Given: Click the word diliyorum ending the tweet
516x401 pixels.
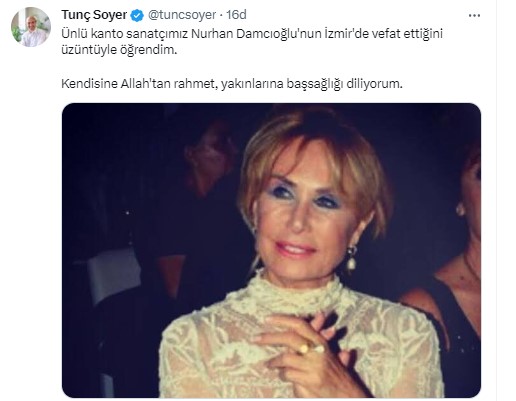Looking at the screenshot, I should click(x=374, y=84).
